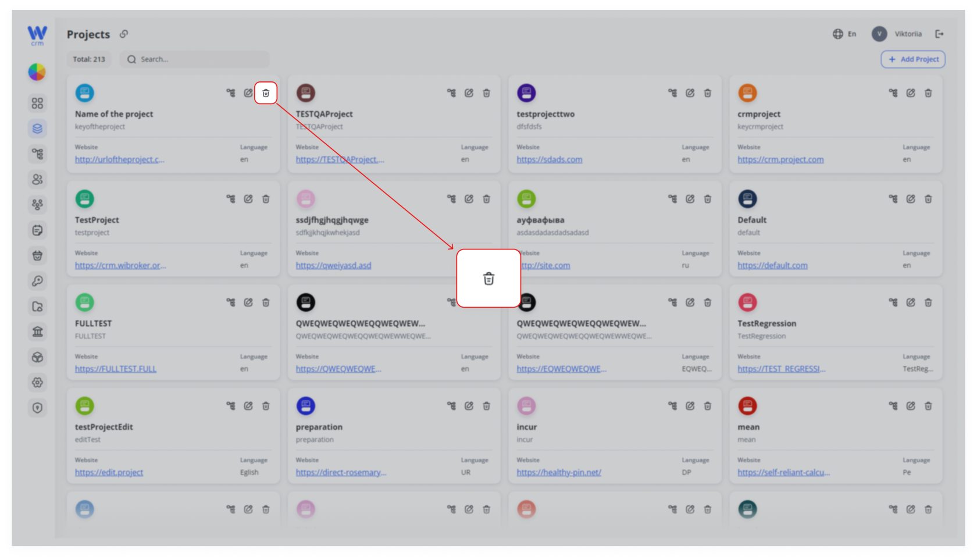This screenshot has width=977, height=560.
Task: Open https://healthy-pin.net/ website link
Action: pos(559,472)
